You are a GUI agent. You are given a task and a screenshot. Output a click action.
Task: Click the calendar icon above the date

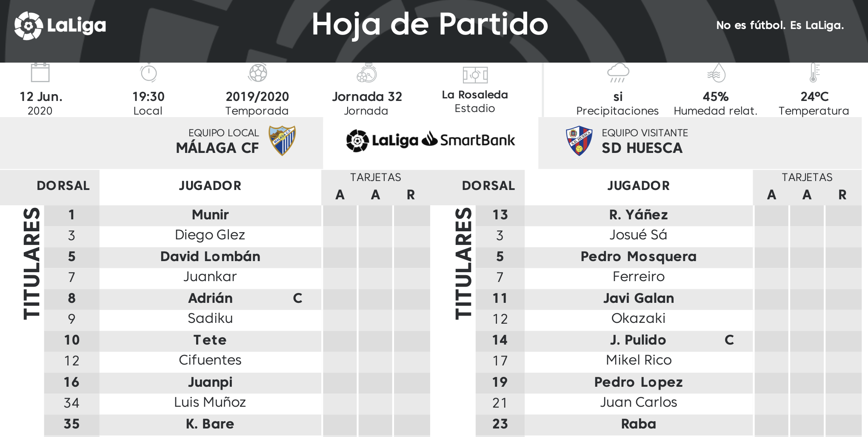pos(40,72)
